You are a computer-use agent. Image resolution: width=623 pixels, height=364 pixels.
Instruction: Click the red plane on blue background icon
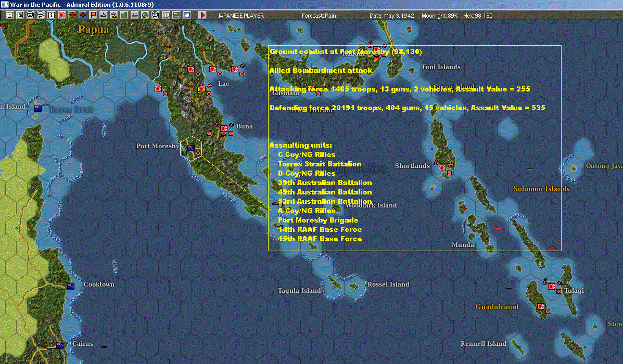83,15
